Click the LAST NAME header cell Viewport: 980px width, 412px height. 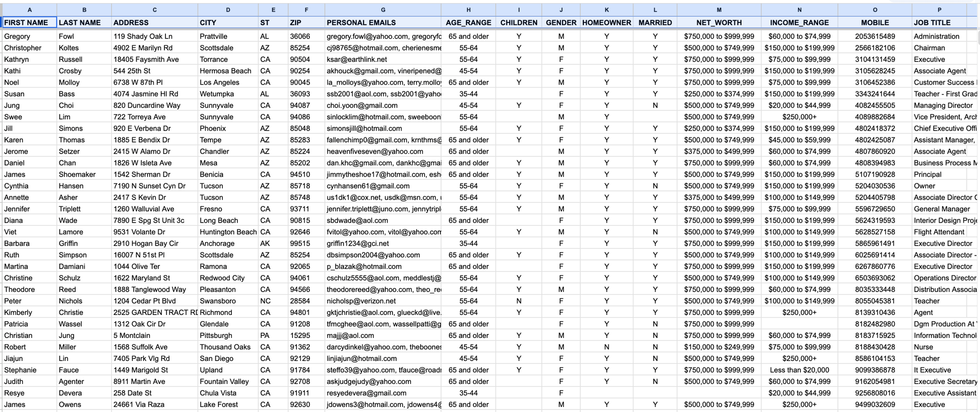click(x=84, y=22)
